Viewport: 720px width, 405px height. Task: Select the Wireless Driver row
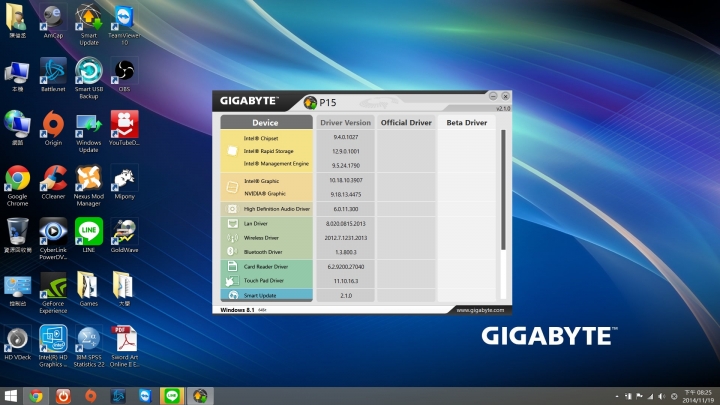(x=266, y=238)
